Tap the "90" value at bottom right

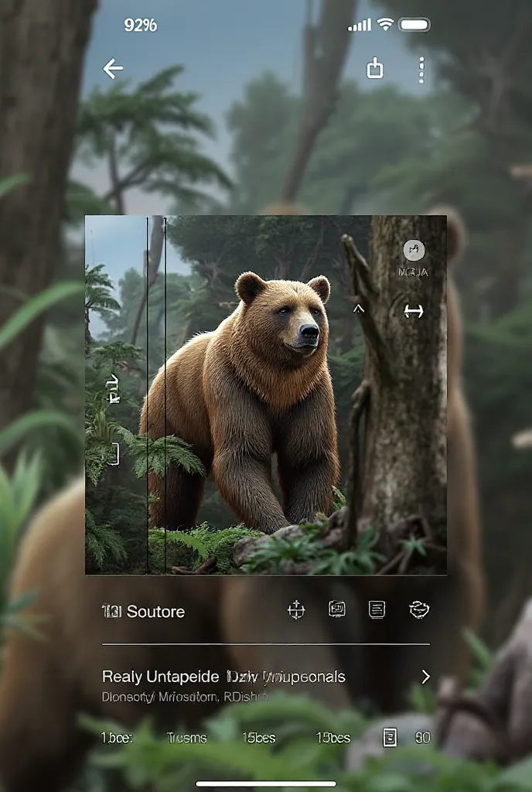(422, 738)
